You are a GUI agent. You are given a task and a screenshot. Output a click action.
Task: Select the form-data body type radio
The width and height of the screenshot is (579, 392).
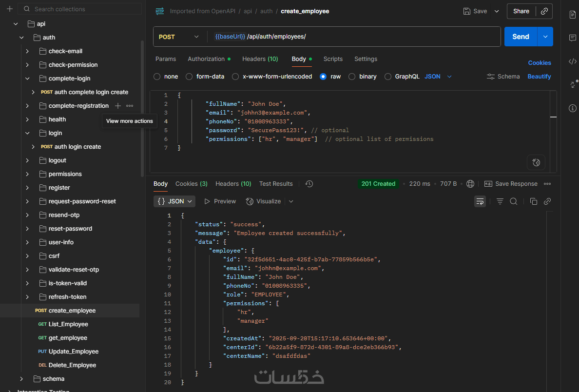(x=192, y=77)
